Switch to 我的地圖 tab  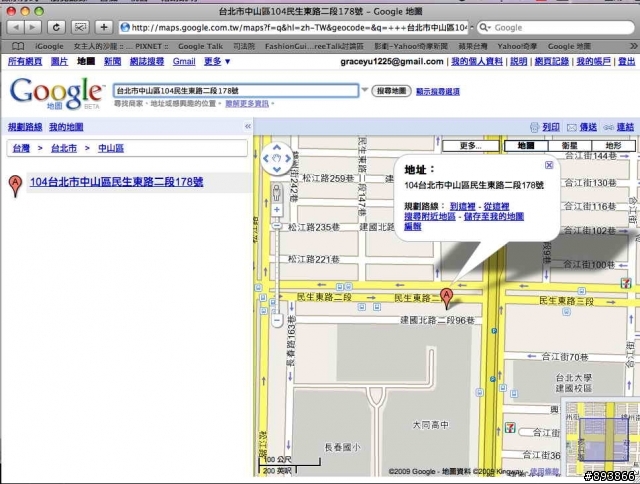(x=66, y=127)
